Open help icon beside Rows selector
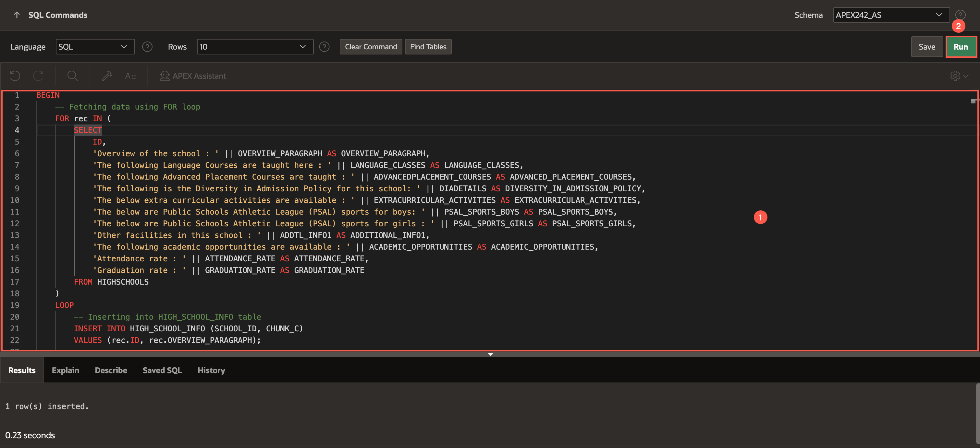 pos(324,47)
